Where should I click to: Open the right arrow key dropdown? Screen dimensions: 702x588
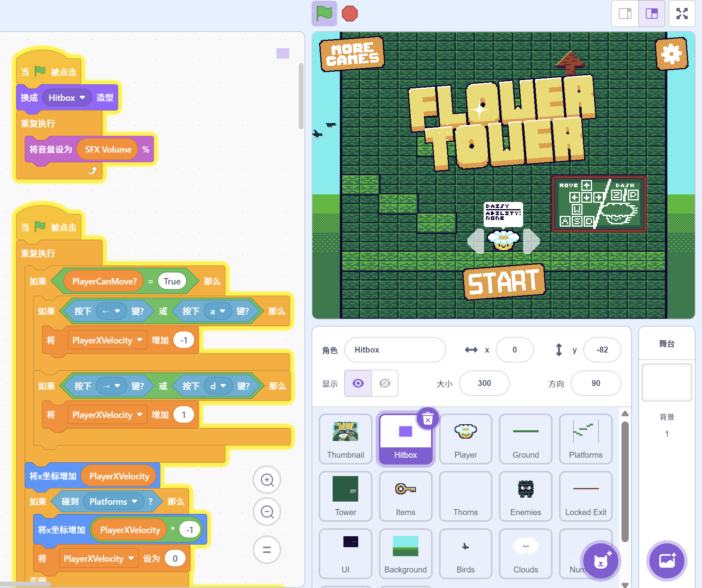112,386
